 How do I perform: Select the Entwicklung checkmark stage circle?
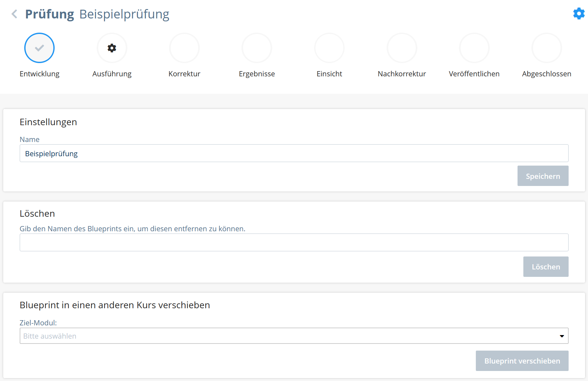39,48
